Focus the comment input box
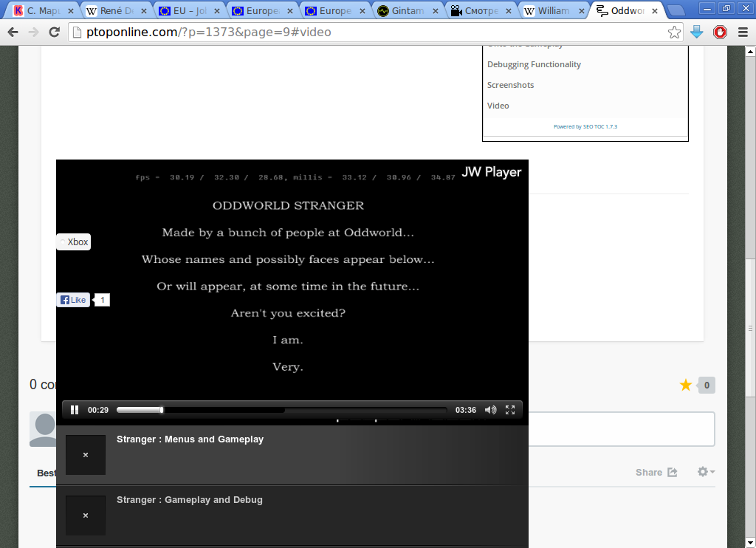The height and width of the screenshot is (548, 756). pyautogui.click(x=622, y=429)
